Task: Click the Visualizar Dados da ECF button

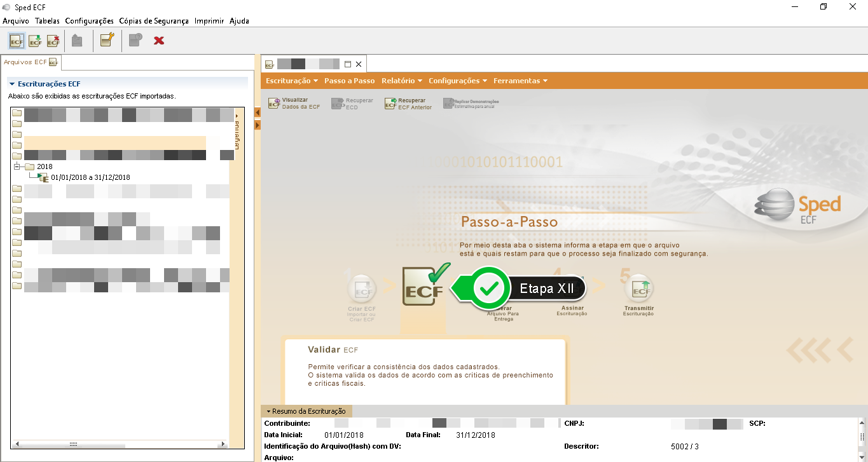Action: pyautogui.click(x=294, y=104)
